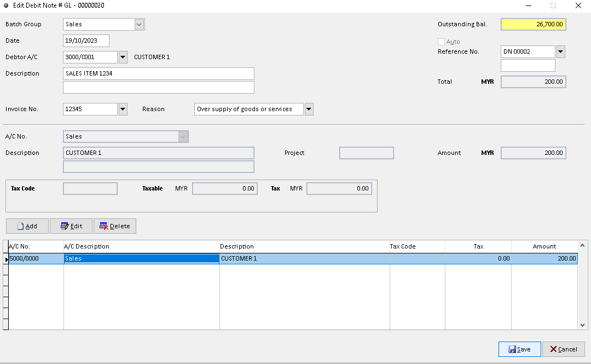Click the Debtor A/C code field

pos(90,57)
